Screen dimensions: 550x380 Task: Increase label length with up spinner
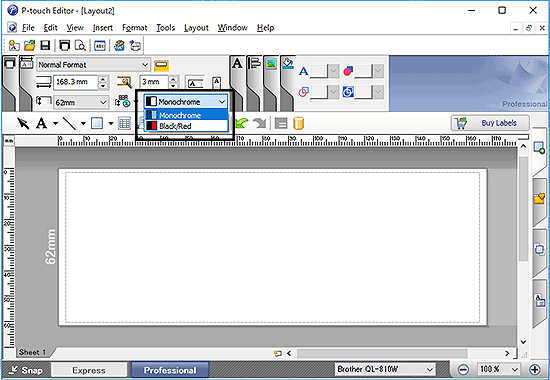coord(103,79)
